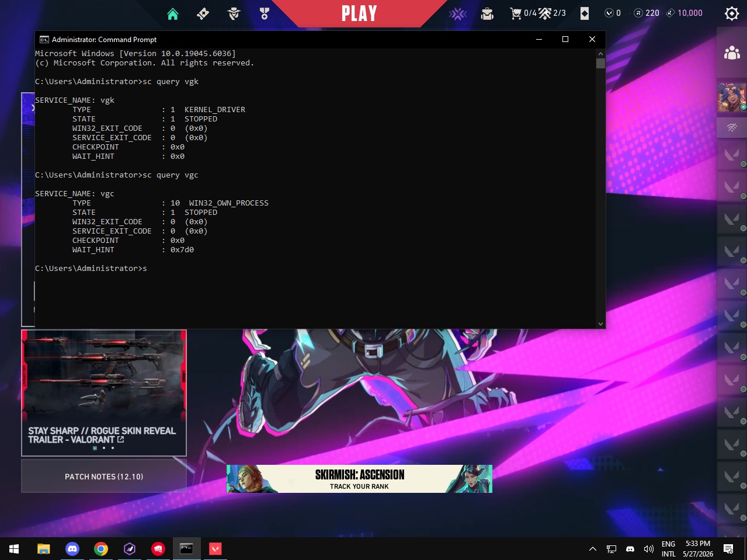Open the Stay Sharp // Rogue Skin Reveal link

(x=102, y=435)
